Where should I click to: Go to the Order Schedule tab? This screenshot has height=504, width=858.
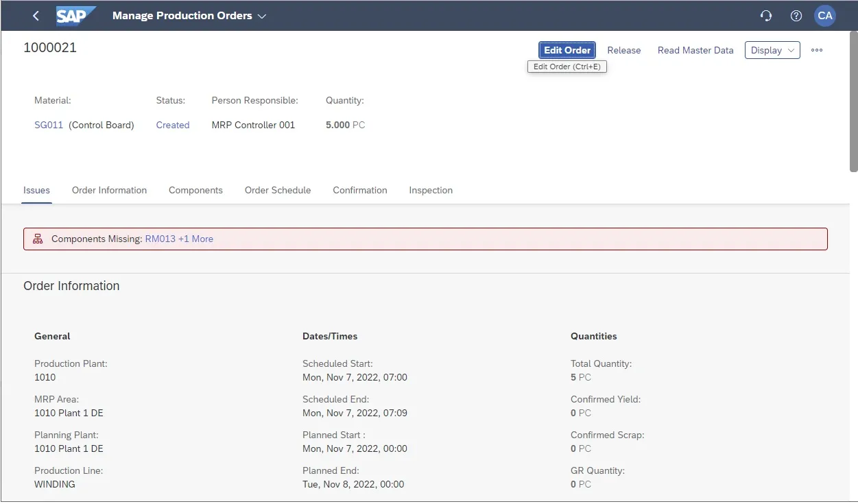point(278,190)
